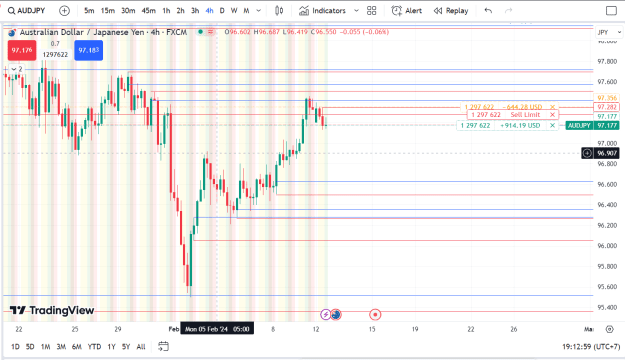Open the TradingView logo link
625x360 pixels.
52,310
